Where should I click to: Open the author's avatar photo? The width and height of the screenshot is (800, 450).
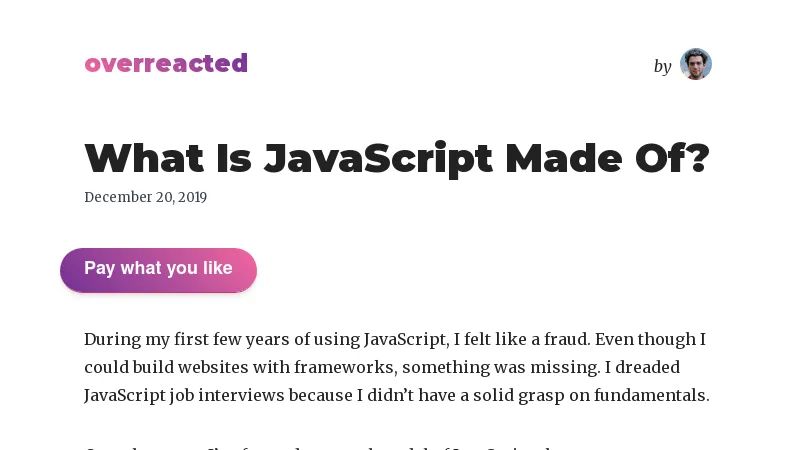pyautogui.click(x=696, y=64)
